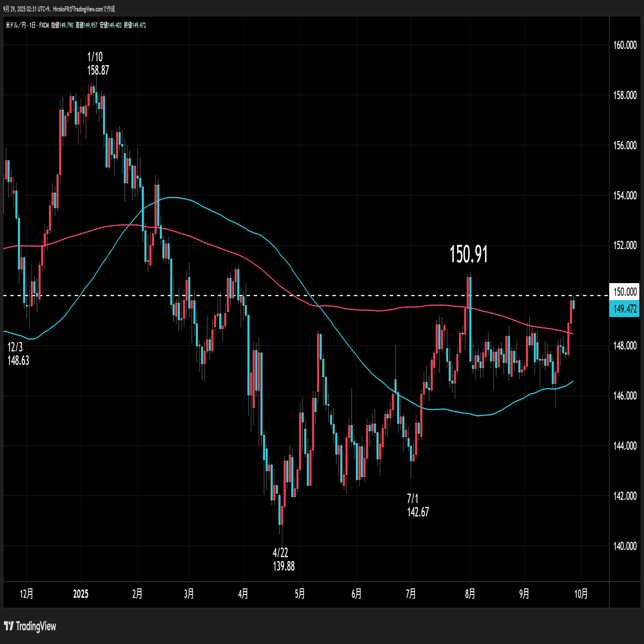The height and width of the screenshot is (644, 644).
Task: Click the 8月 time axis label
Action: coord(470,594)
